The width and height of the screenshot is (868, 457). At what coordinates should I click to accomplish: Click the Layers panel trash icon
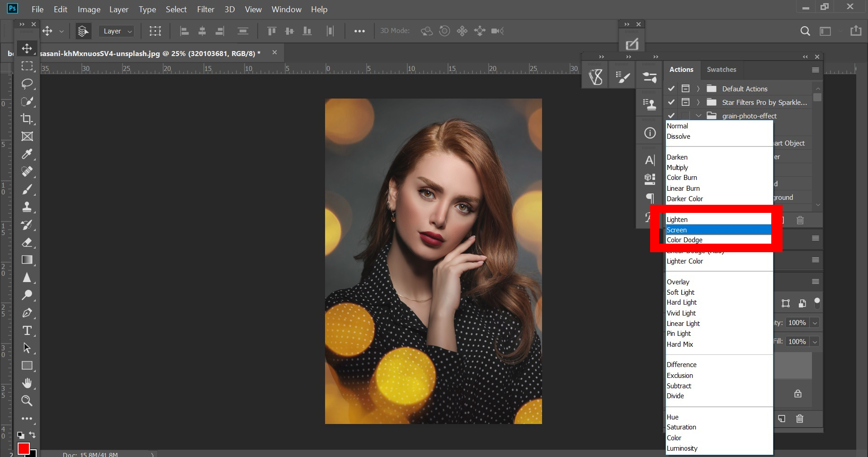pos(800,419)
